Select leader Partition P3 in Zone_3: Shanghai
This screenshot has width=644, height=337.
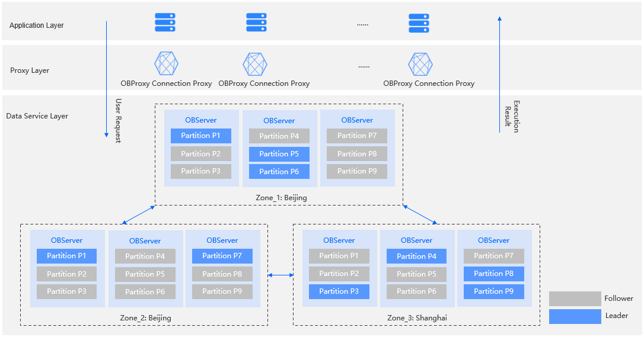[x=339, y=291]
